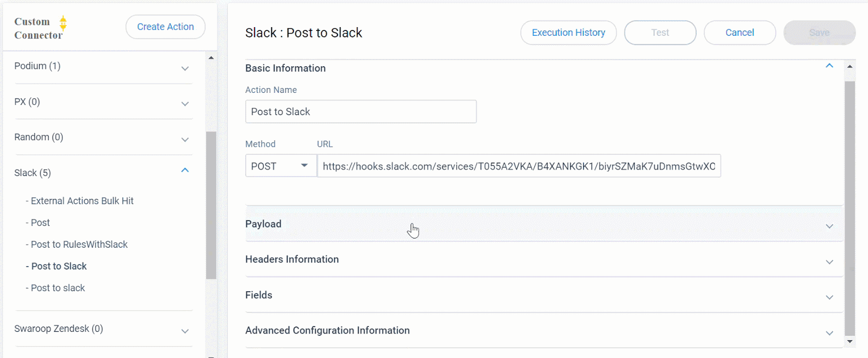Cancel editing the Slack action

[x=740, y=33]
